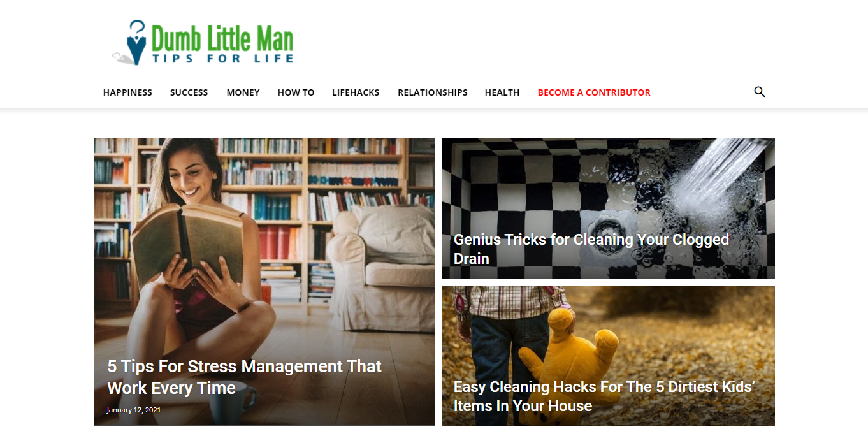Open the Relationships menu item
This screenshot has height=443, width=868.
tap(433, 92)
